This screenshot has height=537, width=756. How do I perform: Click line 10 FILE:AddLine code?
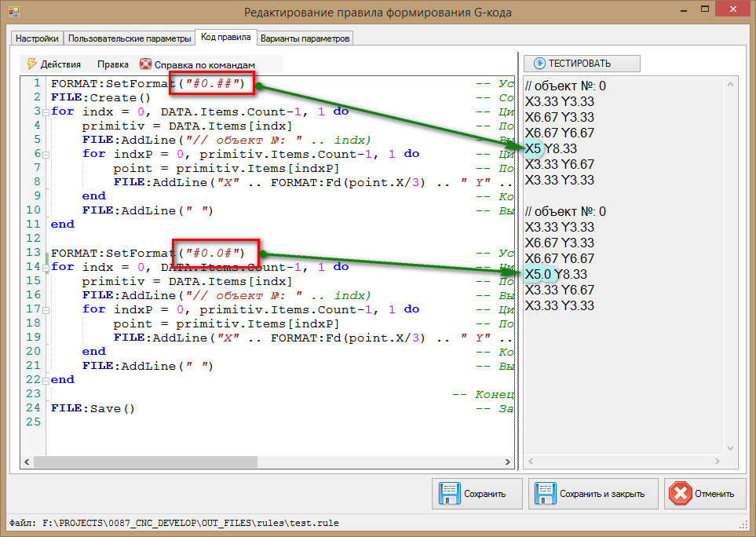point(148,210)
